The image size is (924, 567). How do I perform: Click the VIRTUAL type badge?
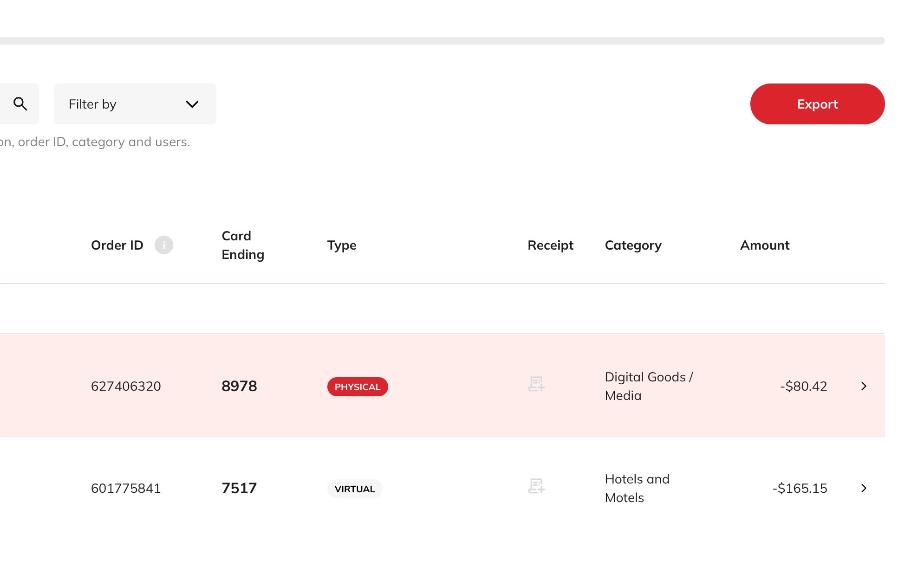(x=355, y=489)
